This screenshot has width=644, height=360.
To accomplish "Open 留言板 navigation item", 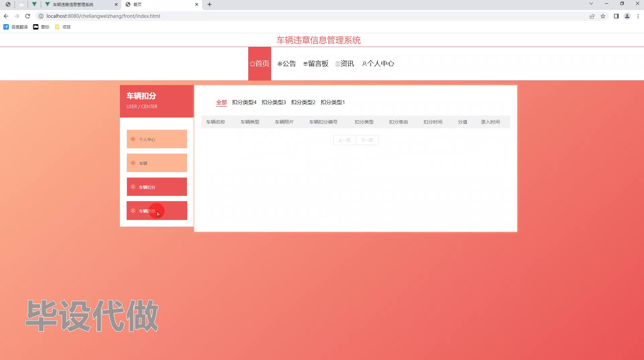I will click(x=316, y=64).
